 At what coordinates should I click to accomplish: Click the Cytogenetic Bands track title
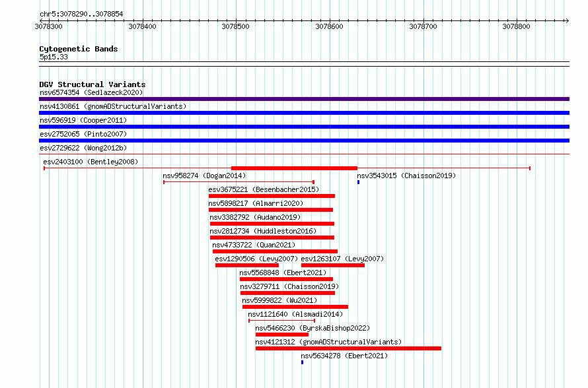pyautogui.click(x=79, y=49)
